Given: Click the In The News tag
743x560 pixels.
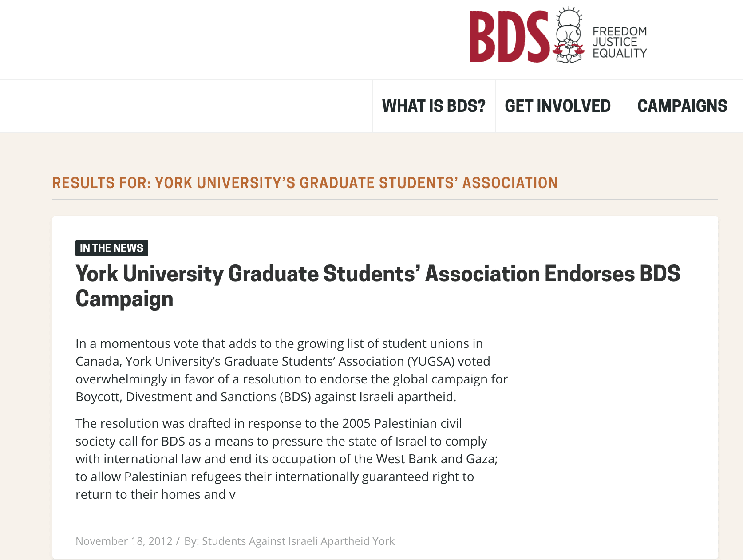Looking at the screenshot, I should (x=112, y=248).
